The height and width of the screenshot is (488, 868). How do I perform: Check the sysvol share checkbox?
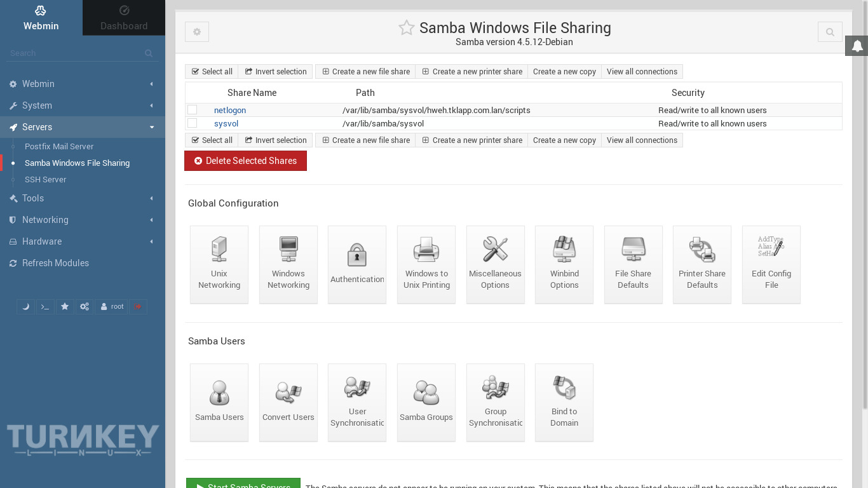pyautogui.click(x=193, y=123)
